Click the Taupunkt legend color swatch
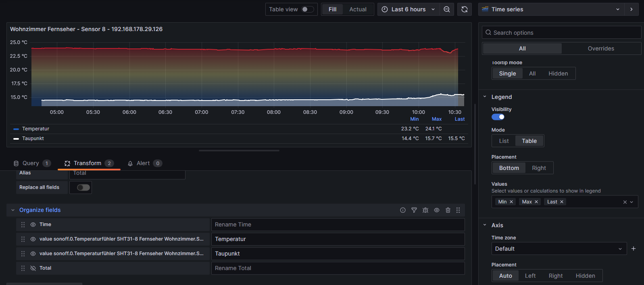Viewport: 644px width, 285px height. point(16,138)
